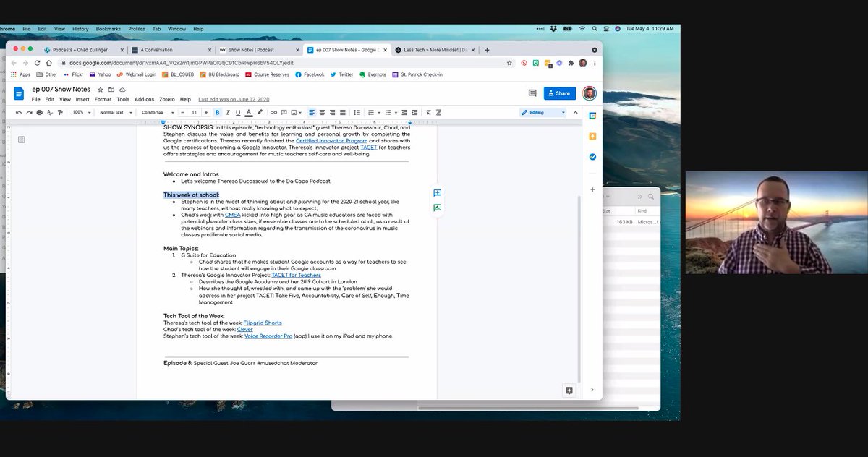
Task: Toggle Bold formatting
Action: click(217, 113)
